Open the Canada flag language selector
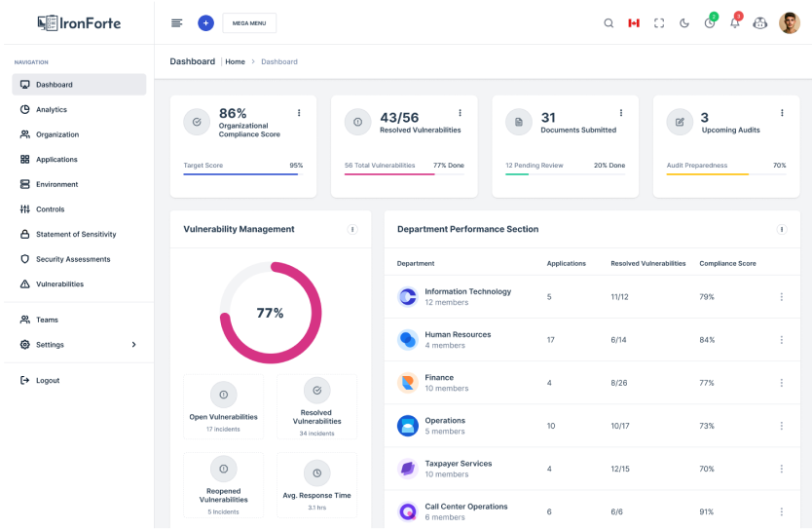Screen dimensions: 812x529 click(634, 23)
